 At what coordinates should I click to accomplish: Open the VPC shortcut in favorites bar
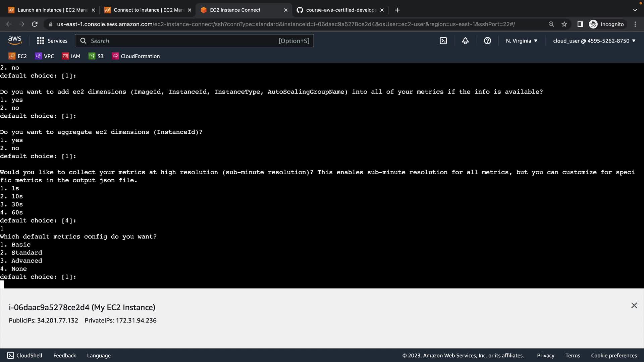tap(45, 56)
